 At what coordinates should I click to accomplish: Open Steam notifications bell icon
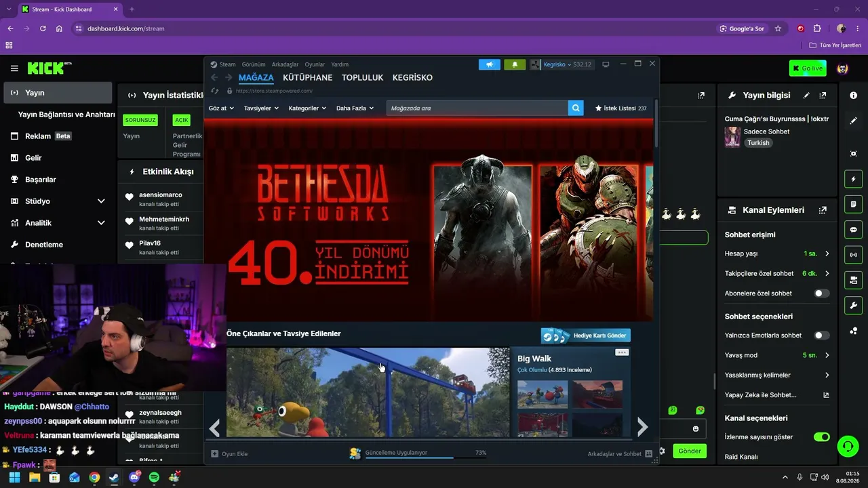tap(515, 64)
